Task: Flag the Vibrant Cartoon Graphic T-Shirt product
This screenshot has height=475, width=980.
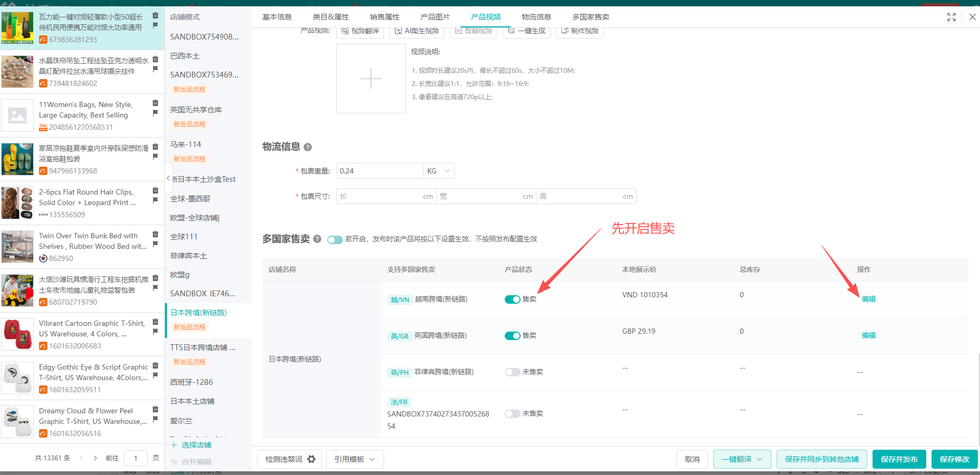Action: pos(155,332)
